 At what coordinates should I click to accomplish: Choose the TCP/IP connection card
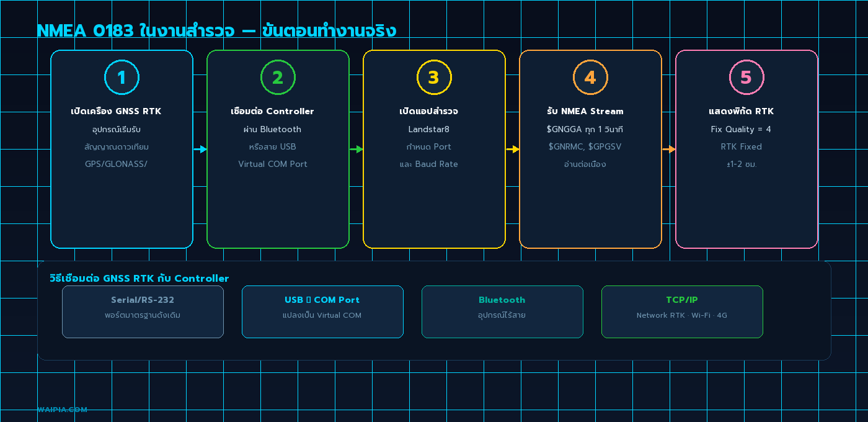tap(682, 312)
